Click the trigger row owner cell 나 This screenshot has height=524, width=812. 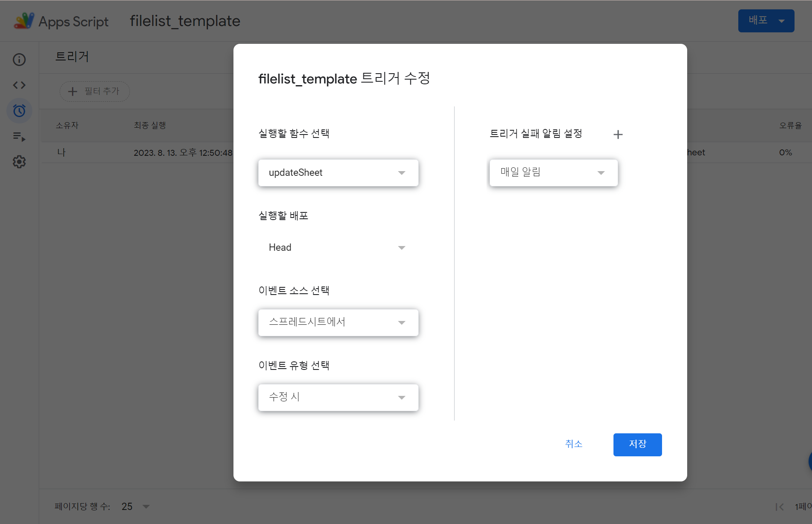click(x=61, y=152)
